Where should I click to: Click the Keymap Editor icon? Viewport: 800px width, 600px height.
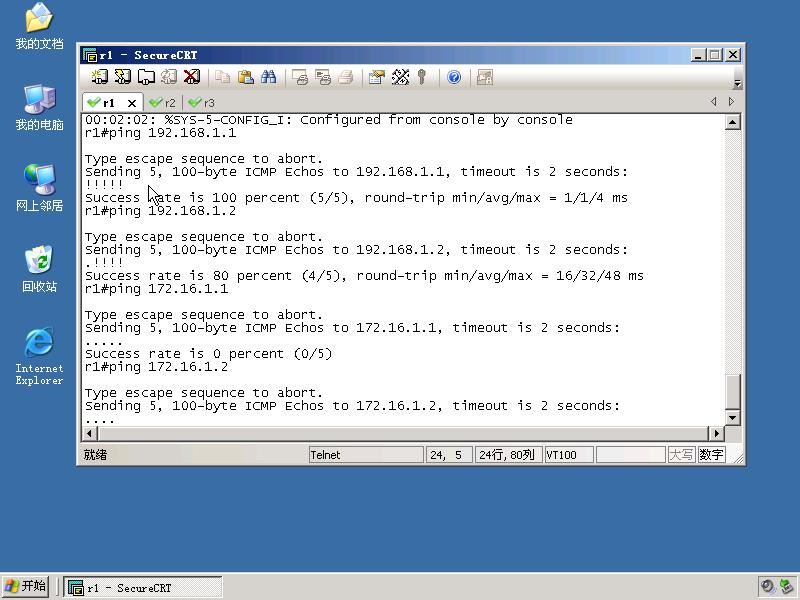[400, 77]
